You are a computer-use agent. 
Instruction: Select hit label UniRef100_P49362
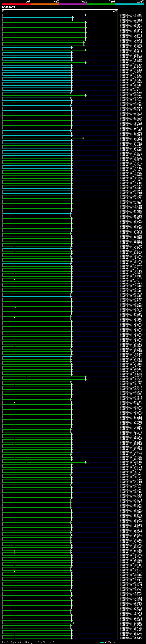point(131,75)
